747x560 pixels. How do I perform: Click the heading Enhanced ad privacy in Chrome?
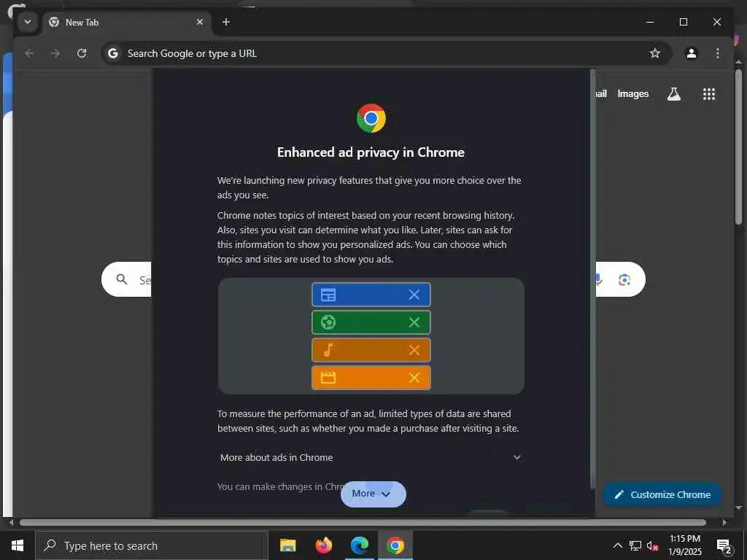[371, 152]
